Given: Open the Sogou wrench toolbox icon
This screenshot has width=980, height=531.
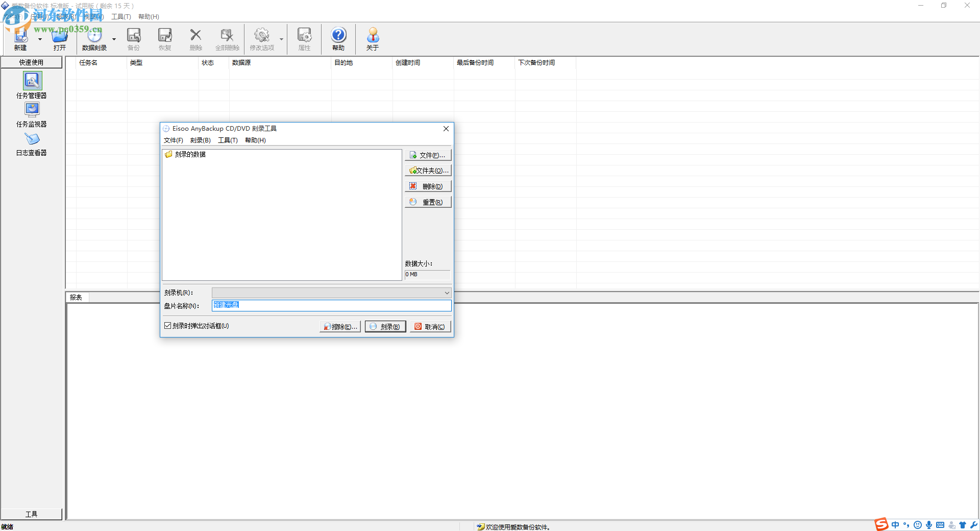Looking at the screenshot, I should (974, 525).
